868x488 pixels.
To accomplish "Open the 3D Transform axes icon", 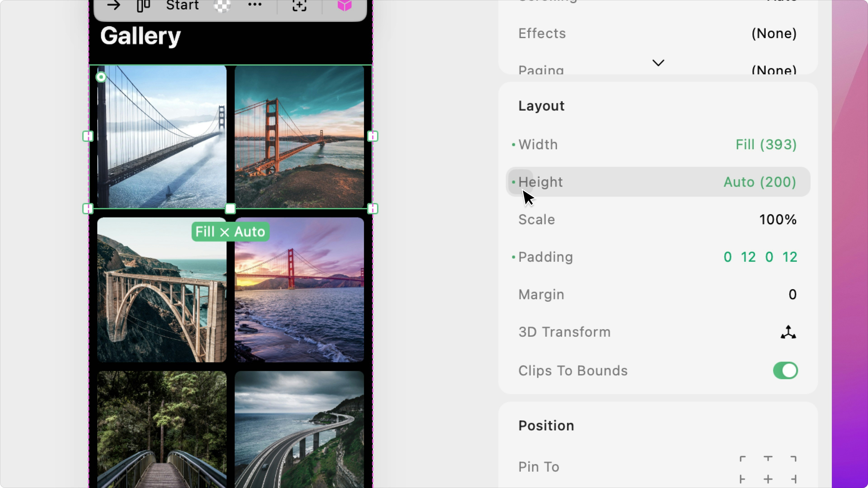I will (788, 332).
